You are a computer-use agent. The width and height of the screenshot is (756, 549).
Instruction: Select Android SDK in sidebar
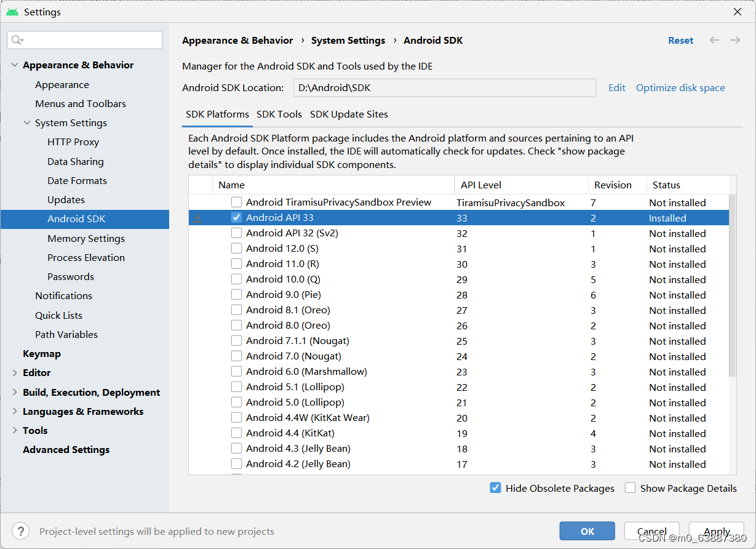tap(85, 219)
